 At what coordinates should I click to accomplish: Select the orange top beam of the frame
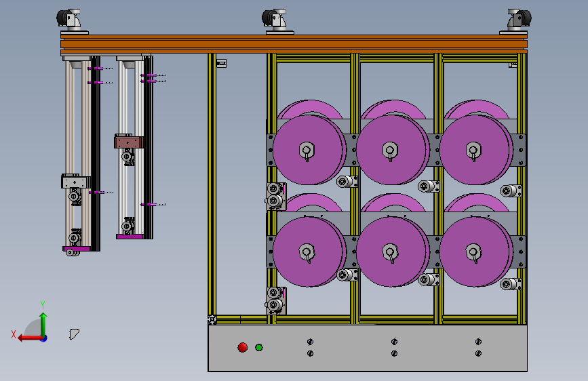pos(294,44)
